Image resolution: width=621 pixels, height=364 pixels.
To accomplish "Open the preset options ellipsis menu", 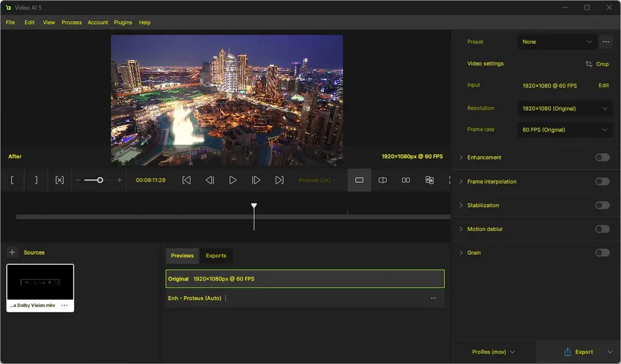I will click(x=606, y=42).
